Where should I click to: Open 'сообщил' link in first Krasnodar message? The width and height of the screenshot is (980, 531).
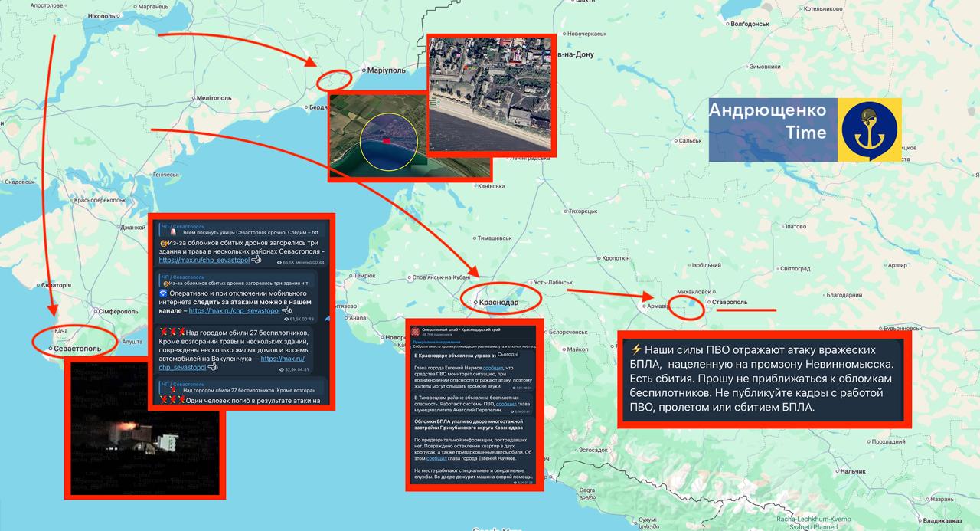pos(492,369)
